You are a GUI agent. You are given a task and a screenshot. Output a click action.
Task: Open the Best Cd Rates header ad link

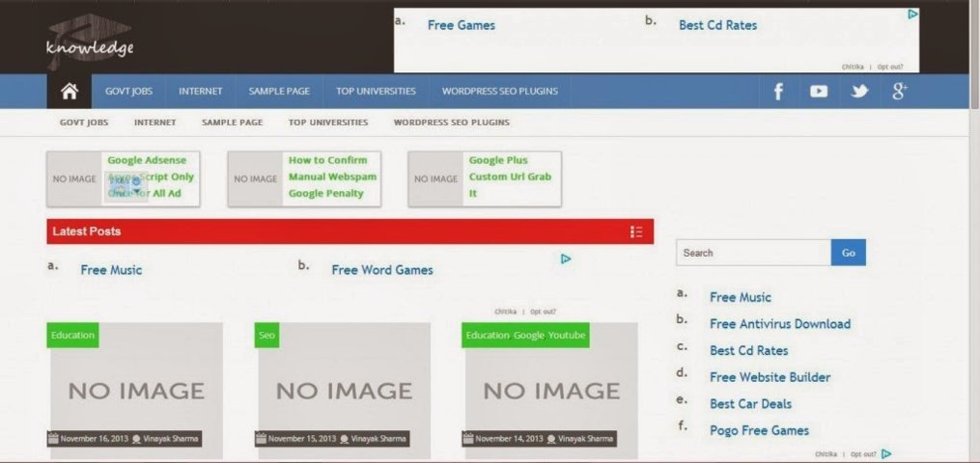tap(717, 26)
